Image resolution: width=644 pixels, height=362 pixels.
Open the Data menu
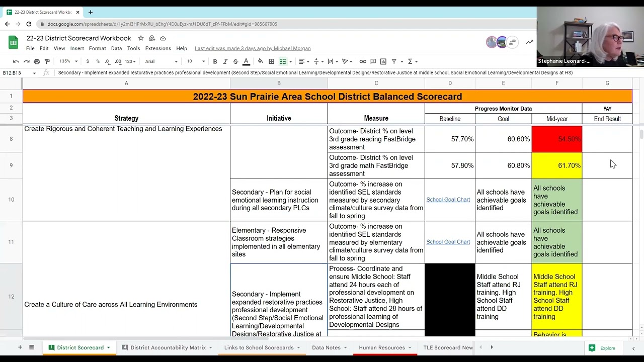coord(116,48)
